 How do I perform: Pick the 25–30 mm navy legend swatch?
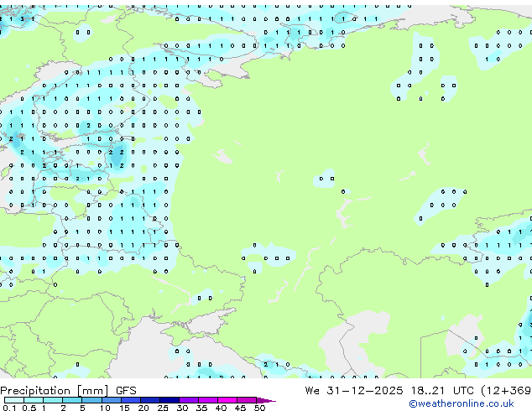click(x=169, y=400)
